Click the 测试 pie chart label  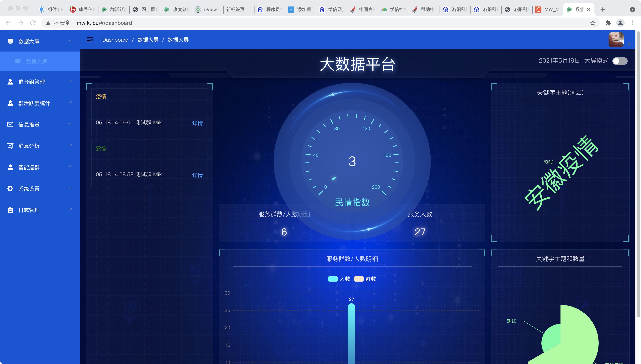point(511,321)
